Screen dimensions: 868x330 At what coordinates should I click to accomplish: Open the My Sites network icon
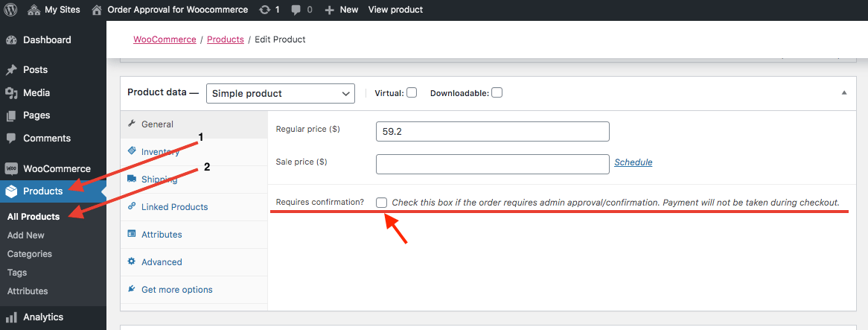click(x=33, y=10)
